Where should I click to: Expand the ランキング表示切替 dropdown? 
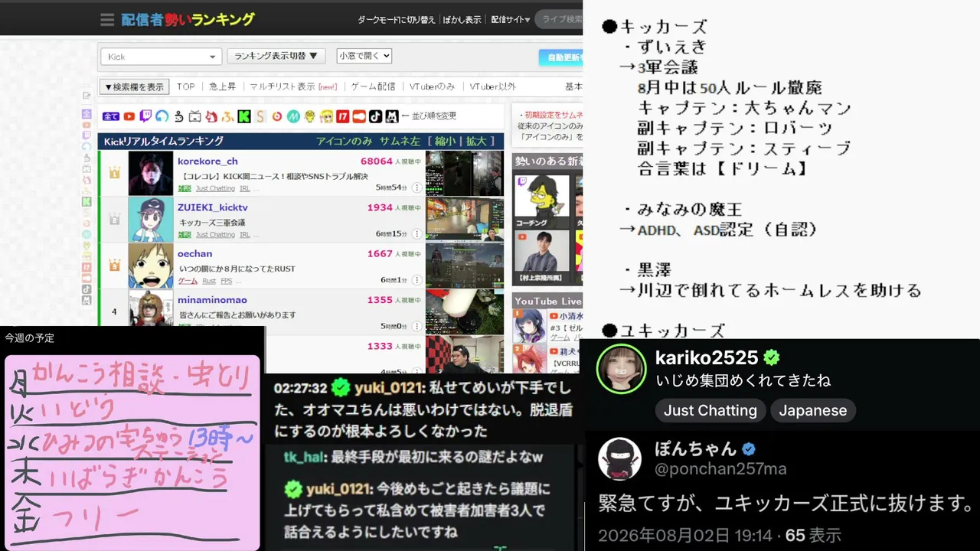tap(277, 56)
